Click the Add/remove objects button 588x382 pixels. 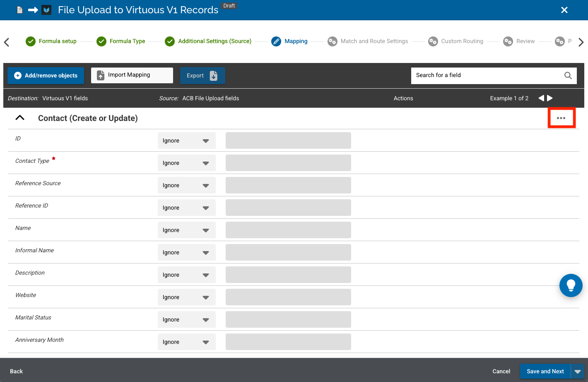(x=46, y=75)
